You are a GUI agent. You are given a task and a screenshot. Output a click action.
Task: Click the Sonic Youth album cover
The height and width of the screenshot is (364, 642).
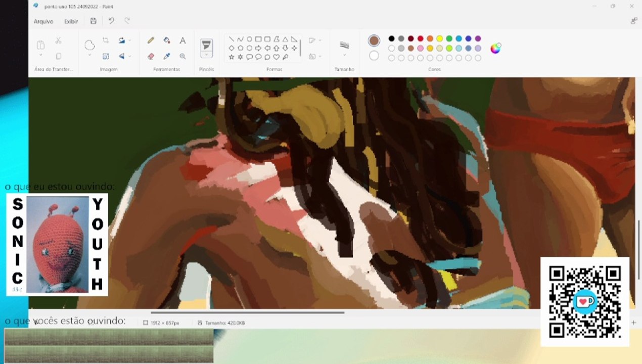click(57, 245)
